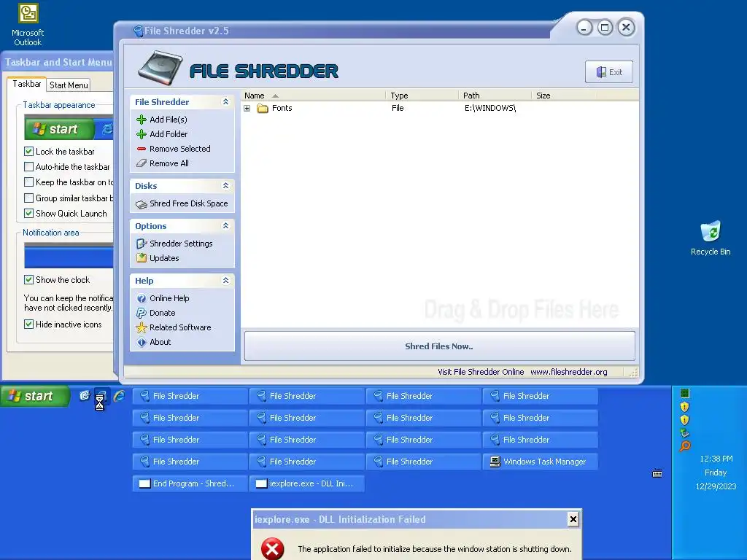Sort list by the Path column header
This screenshot has height=560, width=747.
click(x=495, y=96)
